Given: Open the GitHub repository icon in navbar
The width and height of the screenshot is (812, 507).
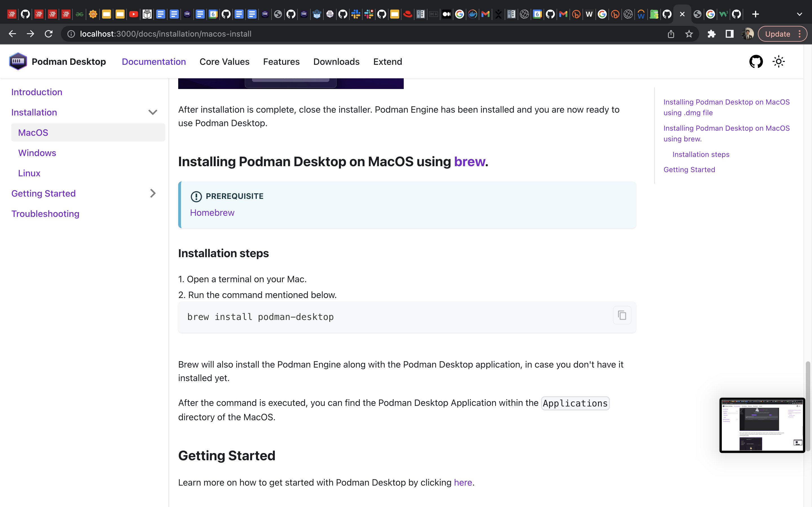Looking at the screenshot, I should tap(756, 62).
